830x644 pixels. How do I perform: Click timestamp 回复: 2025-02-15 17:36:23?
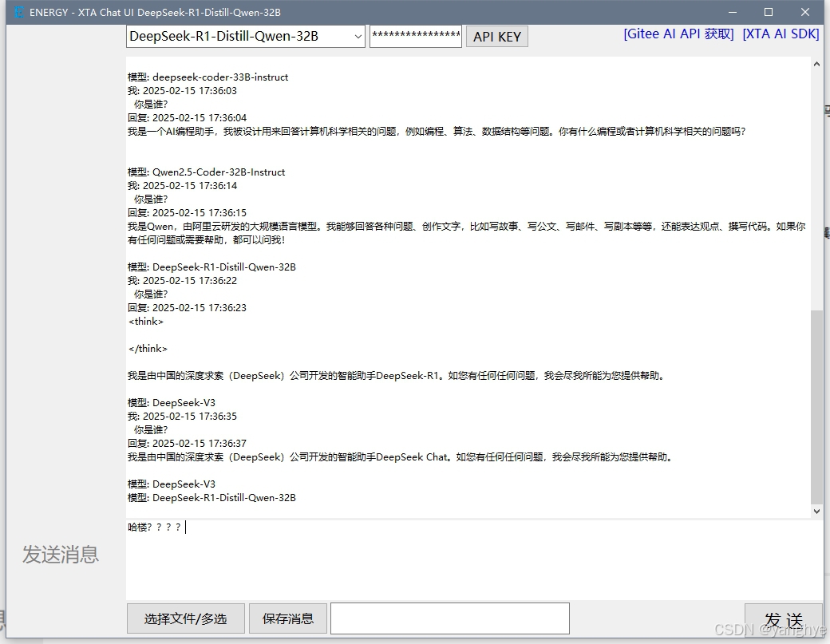[187, 307]
